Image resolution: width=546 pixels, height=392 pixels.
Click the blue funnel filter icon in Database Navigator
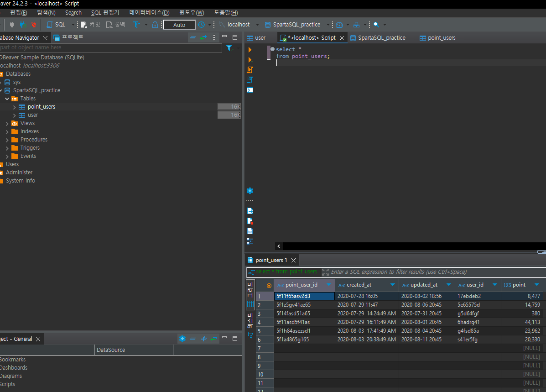click(229, 48)
